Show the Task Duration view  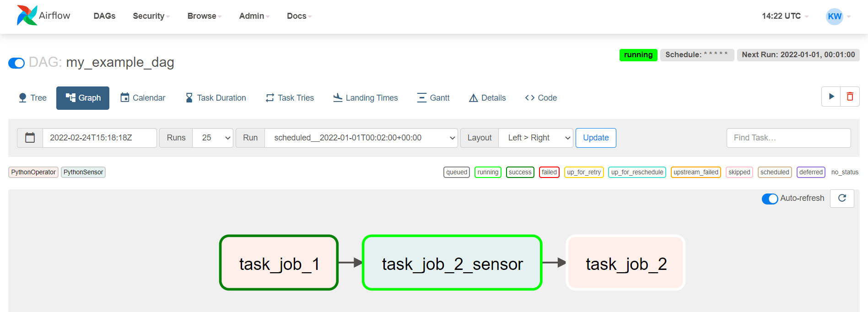coord(216,98)
